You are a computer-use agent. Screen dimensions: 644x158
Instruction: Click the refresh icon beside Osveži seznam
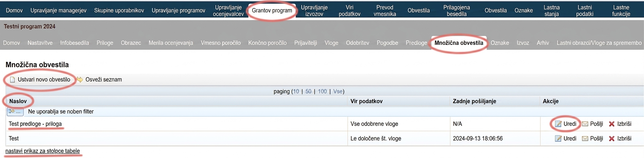80,80
